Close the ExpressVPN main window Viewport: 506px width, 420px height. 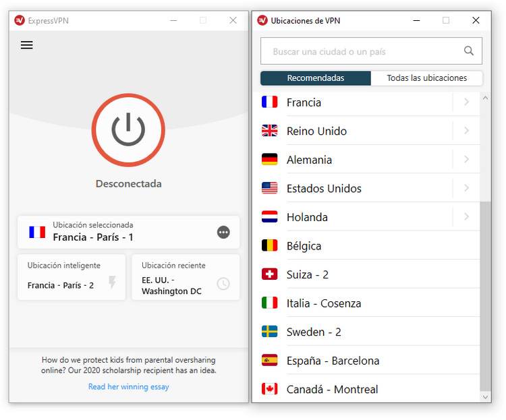[233, 20]
